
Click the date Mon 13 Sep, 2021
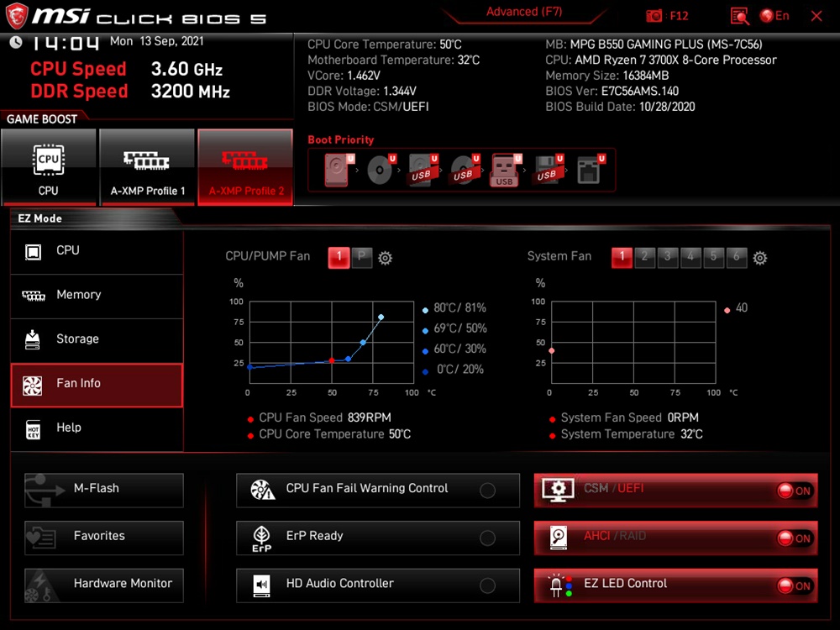pos(156,41)
